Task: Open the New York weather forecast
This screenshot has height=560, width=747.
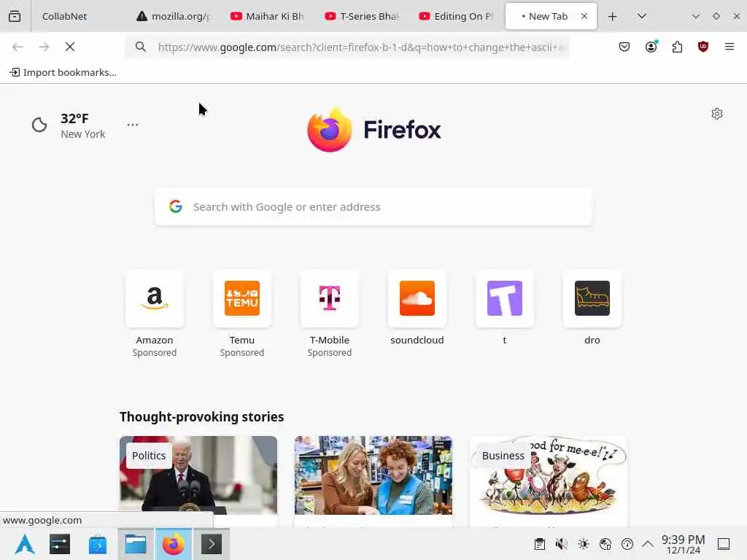Action: click(69, 125)
